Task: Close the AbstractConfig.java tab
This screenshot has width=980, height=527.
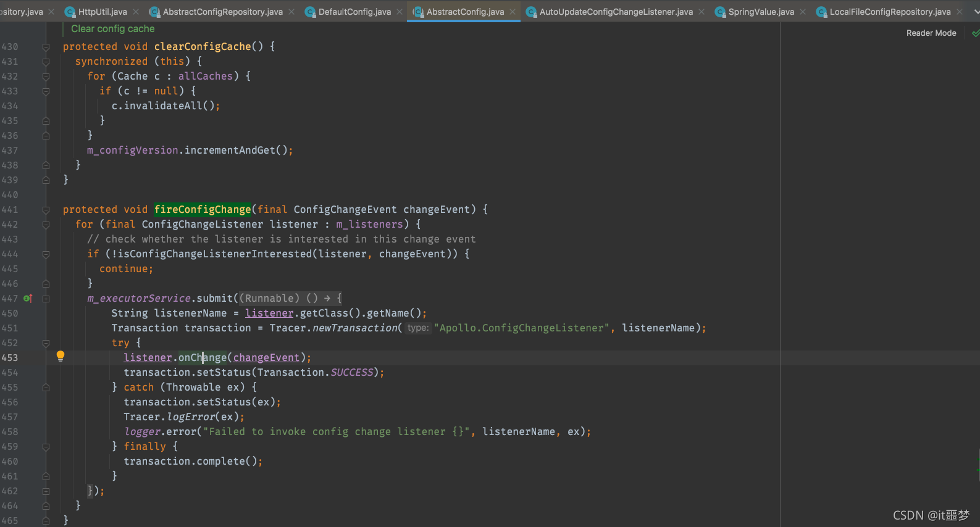Action: pos(513,12)
